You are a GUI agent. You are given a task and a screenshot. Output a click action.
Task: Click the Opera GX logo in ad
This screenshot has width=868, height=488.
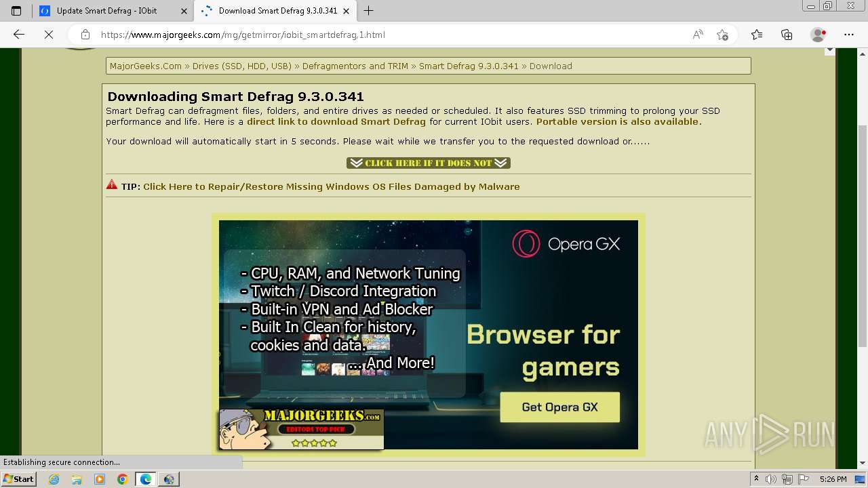(x=566, y=244)
